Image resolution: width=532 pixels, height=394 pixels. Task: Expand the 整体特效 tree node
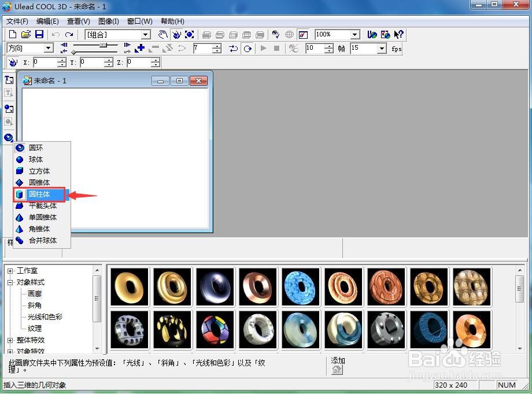pyautogui.click(x=10, y=340)
